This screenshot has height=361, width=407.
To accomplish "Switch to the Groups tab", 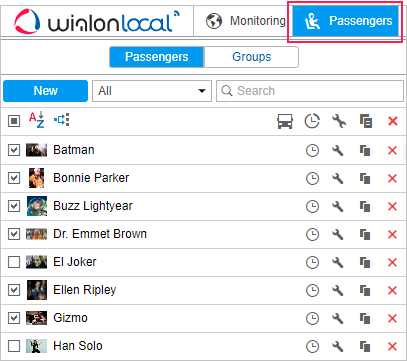I will 251,57.
